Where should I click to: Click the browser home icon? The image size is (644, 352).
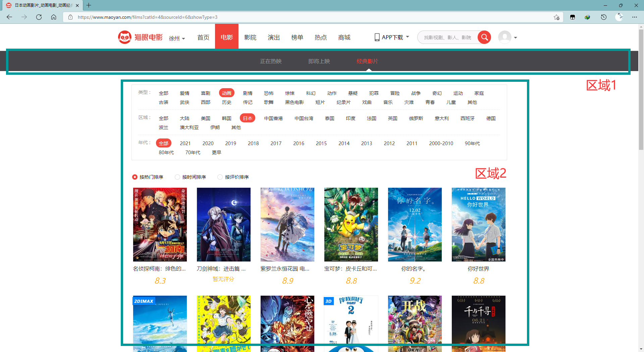pyautogui.click(x=54, y=17)
